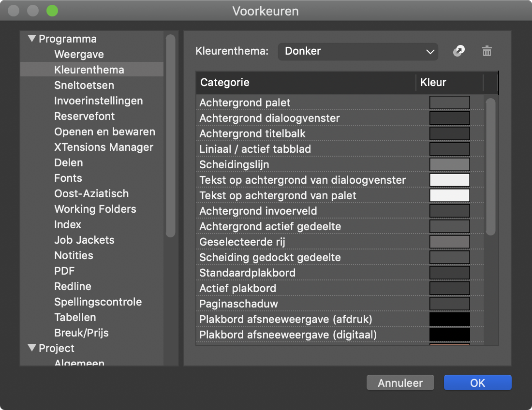Viewport: 532px width, 410px height.
Task: Click the color list vertical scrollbar
Action: click(x=490, y=167)
